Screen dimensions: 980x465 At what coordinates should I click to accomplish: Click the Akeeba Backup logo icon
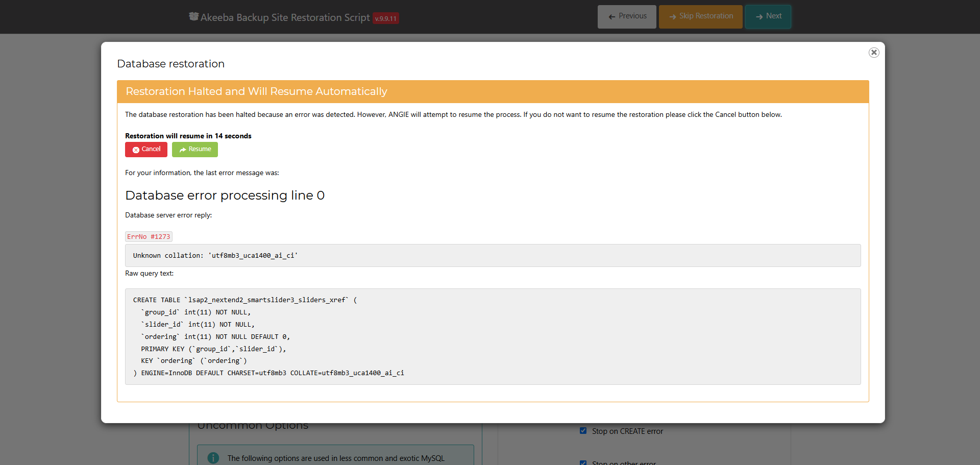pyautogui.click(x=193, y=16)
